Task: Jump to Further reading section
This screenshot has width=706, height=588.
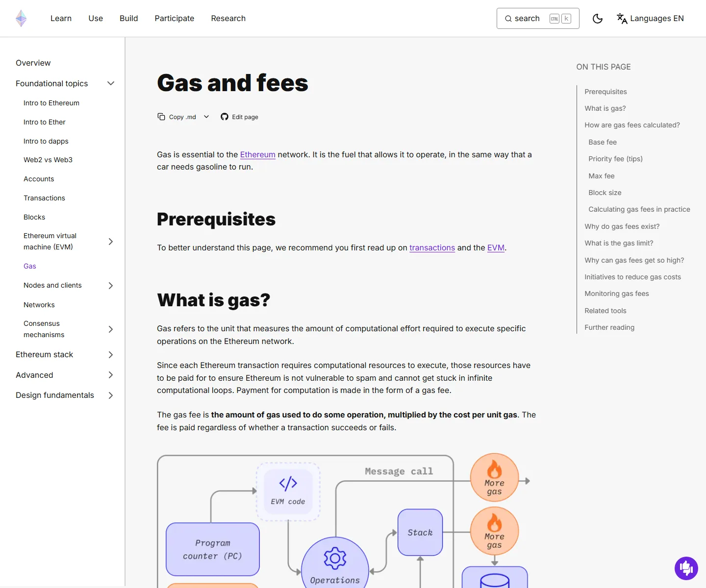Action: pos(609,327)
